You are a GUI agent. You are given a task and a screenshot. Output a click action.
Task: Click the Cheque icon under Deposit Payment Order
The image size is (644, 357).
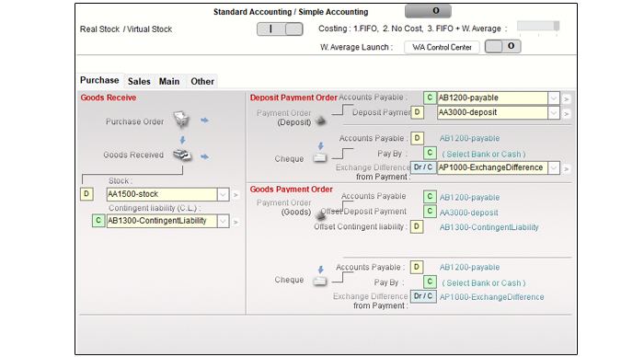click(x=319, y=157)
